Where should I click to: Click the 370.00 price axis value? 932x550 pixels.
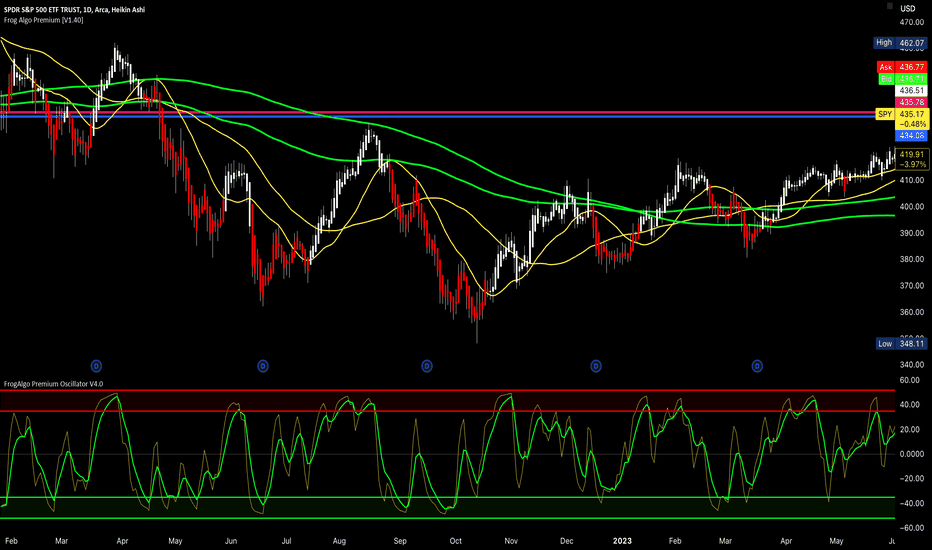click(x=912, y=286)
